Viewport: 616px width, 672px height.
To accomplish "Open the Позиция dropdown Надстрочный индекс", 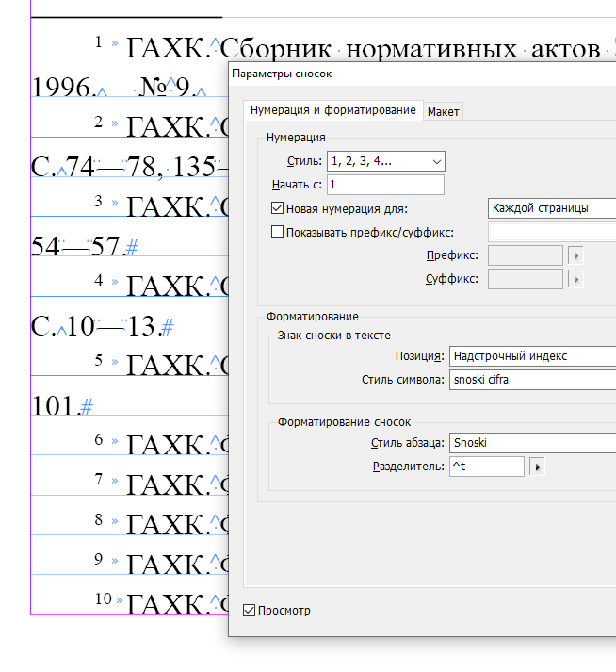I will pyautogui.click(x=532, y=356).
